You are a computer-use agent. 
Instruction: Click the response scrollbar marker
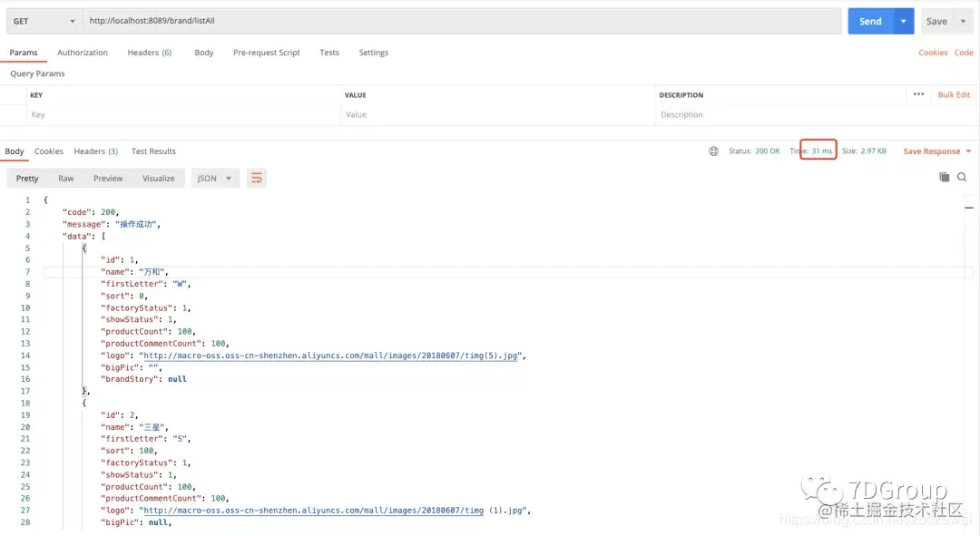(969, 208)
